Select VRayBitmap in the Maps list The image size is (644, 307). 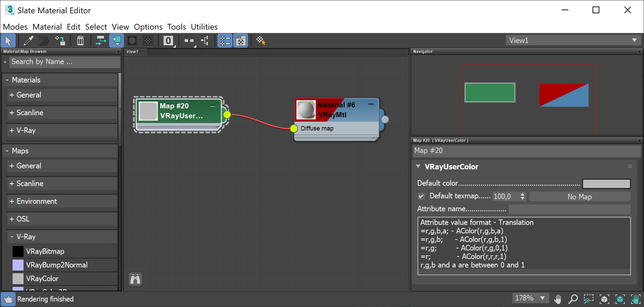coord(44,251)
